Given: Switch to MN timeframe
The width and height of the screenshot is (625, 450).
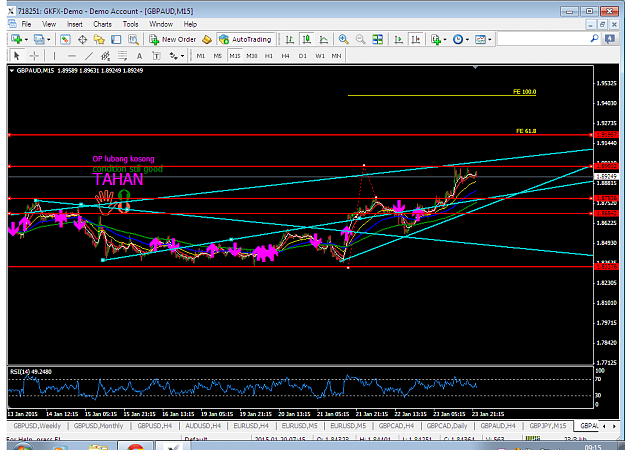Looking at the screenshot, I should tap(336, 56).
